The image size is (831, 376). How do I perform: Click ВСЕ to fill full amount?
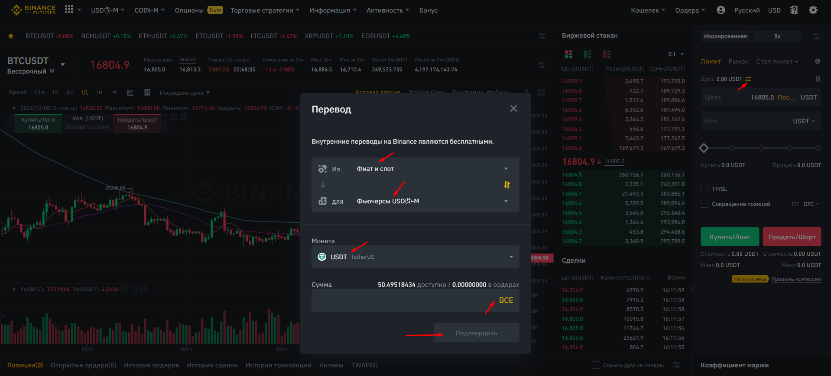pos(506,300)
